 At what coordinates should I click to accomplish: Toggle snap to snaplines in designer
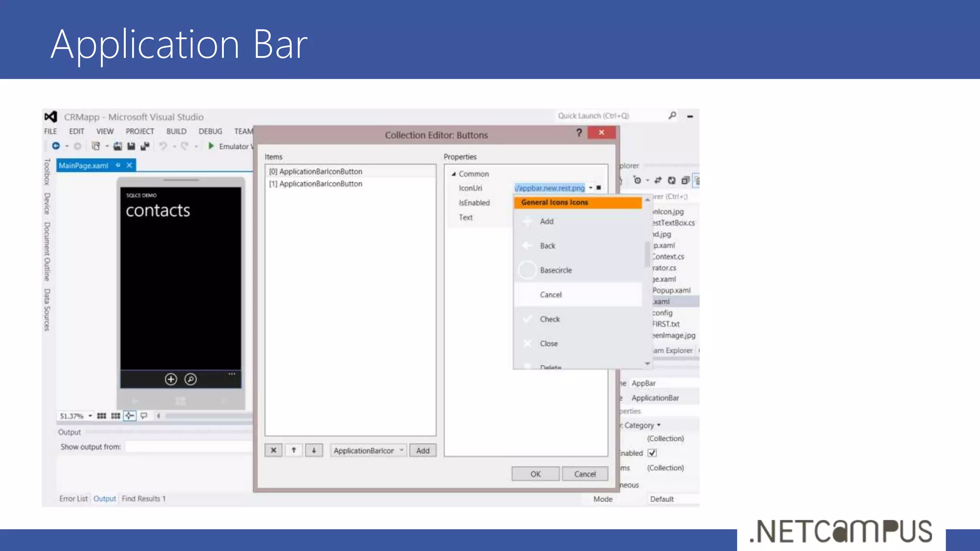[x=130, y=416]
